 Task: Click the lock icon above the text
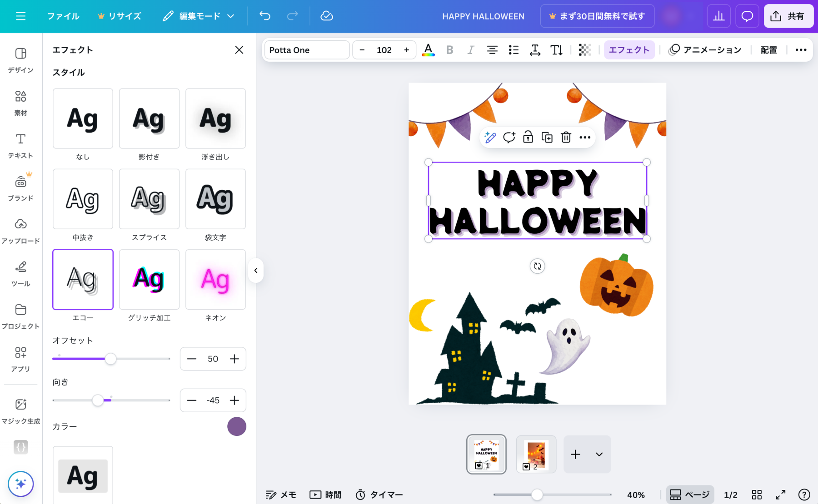(528, 137)
